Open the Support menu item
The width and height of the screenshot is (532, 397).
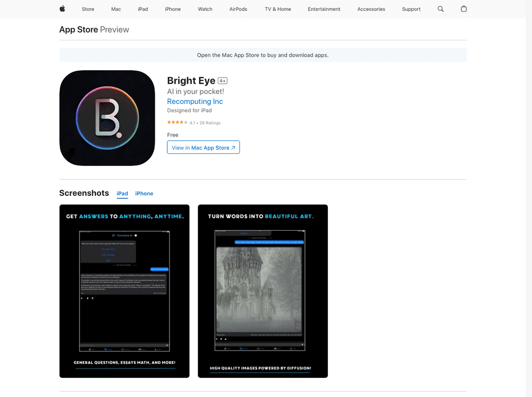pyautogui.click(x=411, y=9)
